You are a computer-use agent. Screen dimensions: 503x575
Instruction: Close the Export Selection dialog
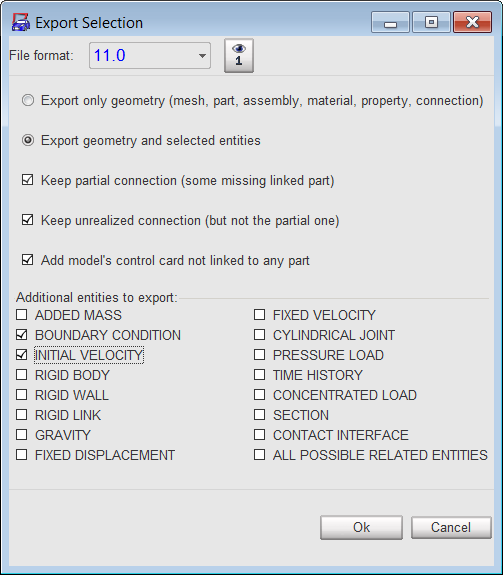[473, 22]
